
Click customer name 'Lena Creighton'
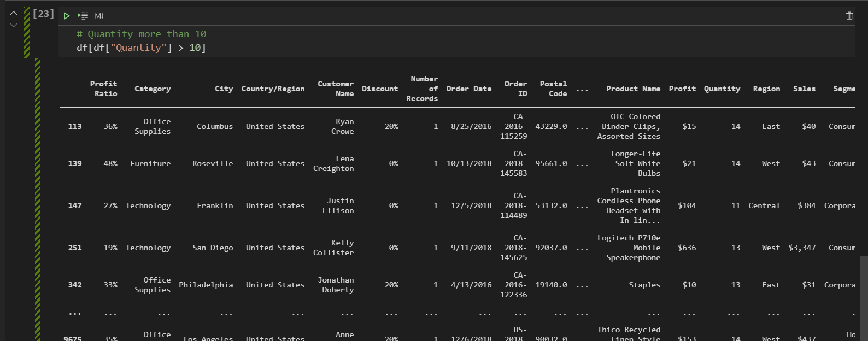pos(333,163)
